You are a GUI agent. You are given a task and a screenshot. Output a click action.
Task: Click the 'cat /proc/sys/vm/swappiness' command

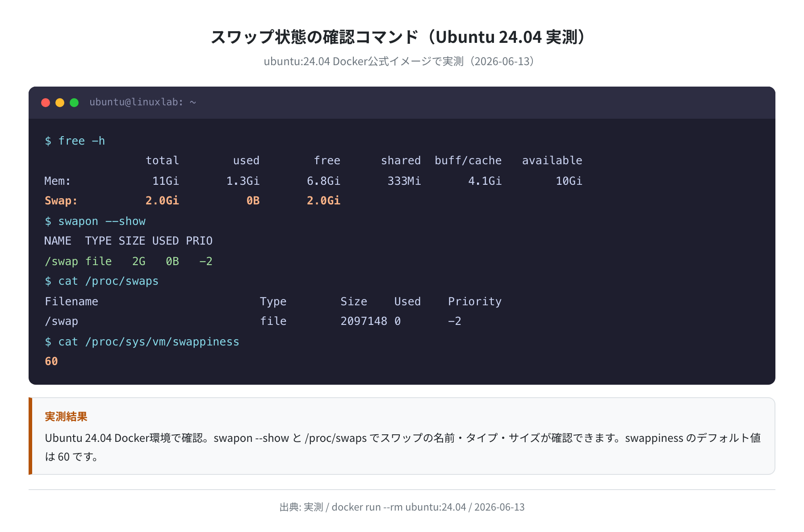point(142,342)
